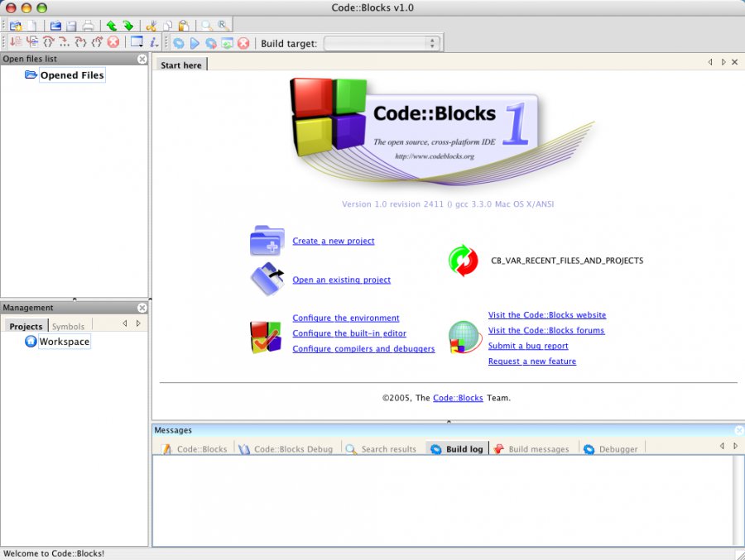745x560 pixels.
Task: Switch to the Symbols tab
Action: 69,326
